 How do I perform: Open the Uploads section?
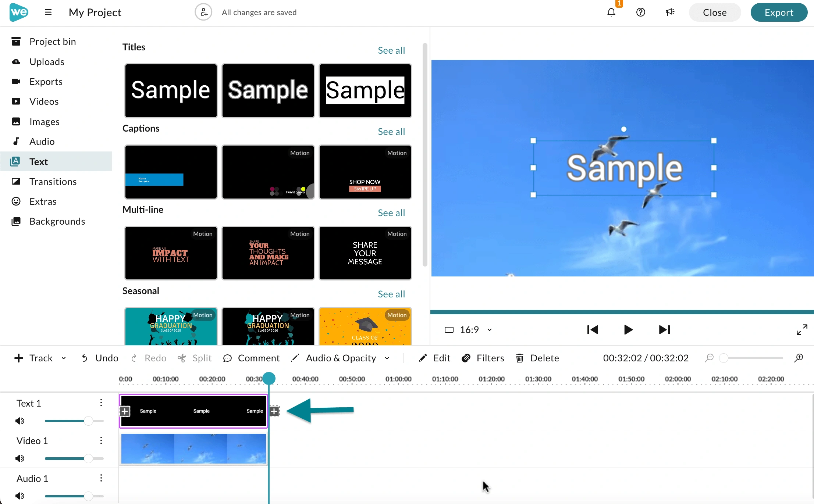pyautogui.click(x=56, y=62)
